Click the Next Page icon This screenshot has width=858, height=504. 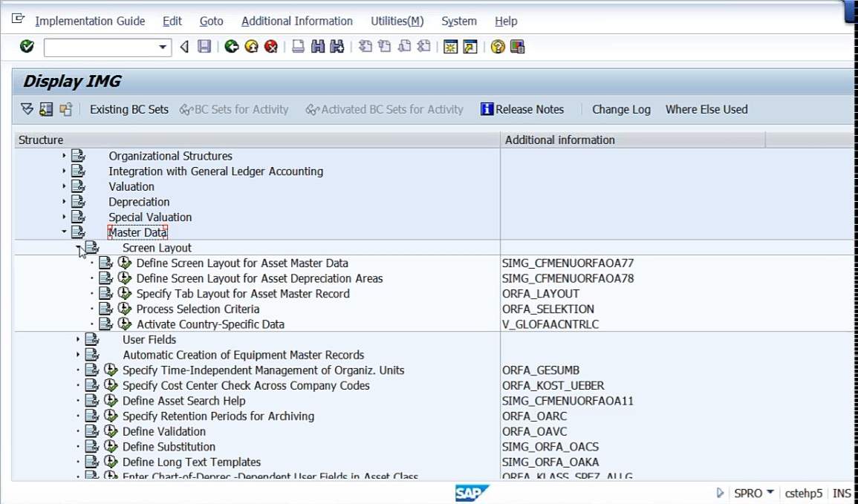coord(404,47)
